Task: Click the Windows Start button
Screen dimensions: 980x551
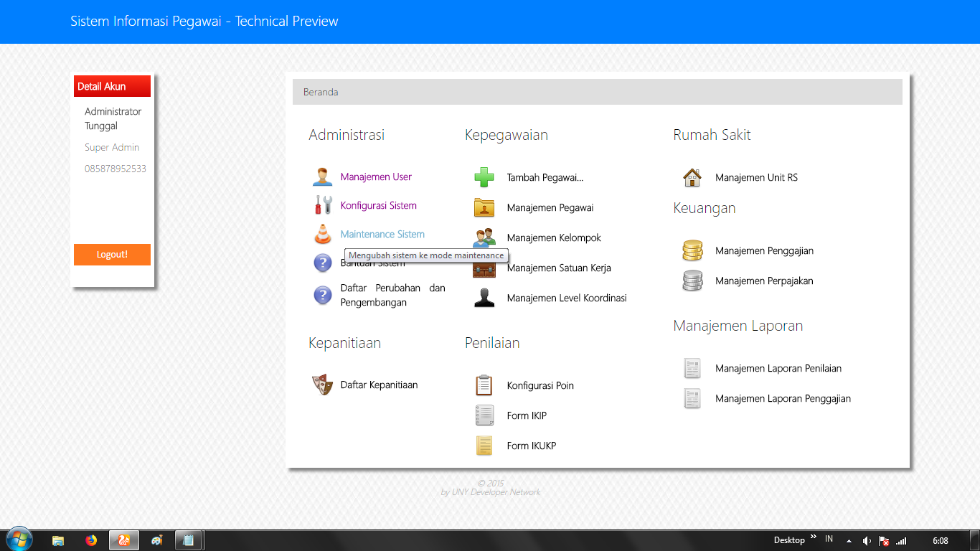Action: (19, 540)
